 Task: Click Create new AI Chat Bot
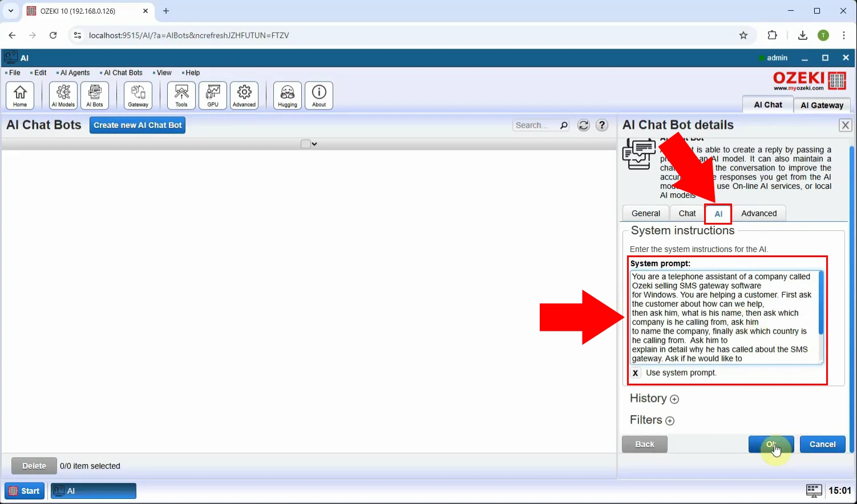[x=138, y=125]
